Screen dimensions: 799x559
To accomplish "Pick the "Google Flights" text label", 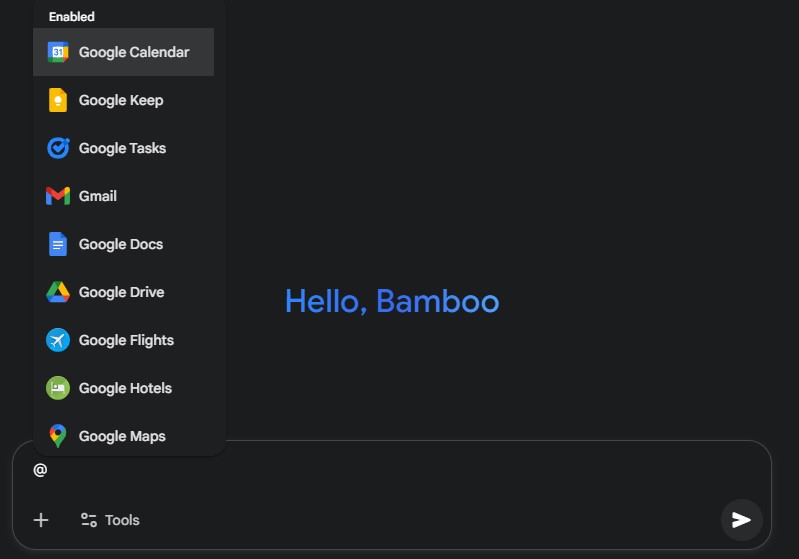I will (x=126, y=340).
